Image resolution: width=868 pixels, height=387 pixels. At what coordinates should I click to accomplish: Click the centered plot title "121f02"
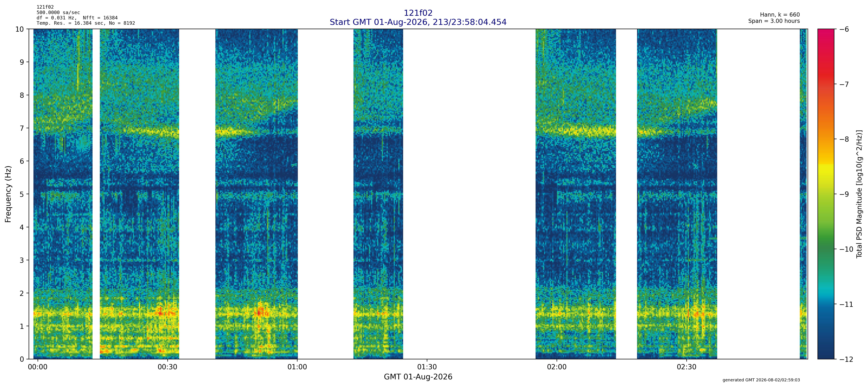click(418, 13)
